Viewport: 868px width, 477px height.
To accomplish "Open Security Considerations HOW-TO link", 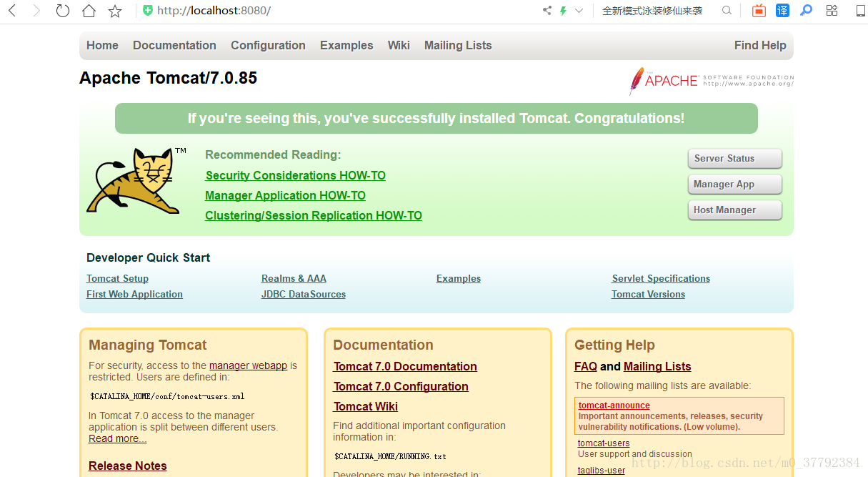I will point(296,175).
